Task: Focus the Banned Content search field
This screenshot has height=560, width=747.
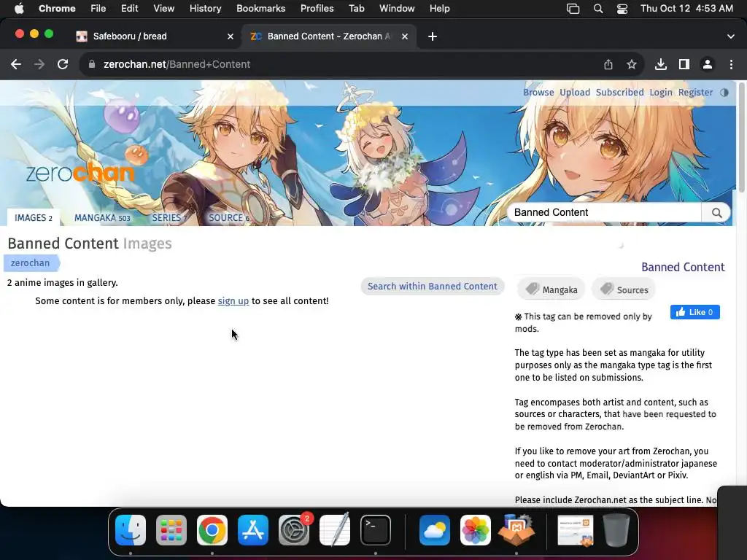Action: click(x=604, y=213)
